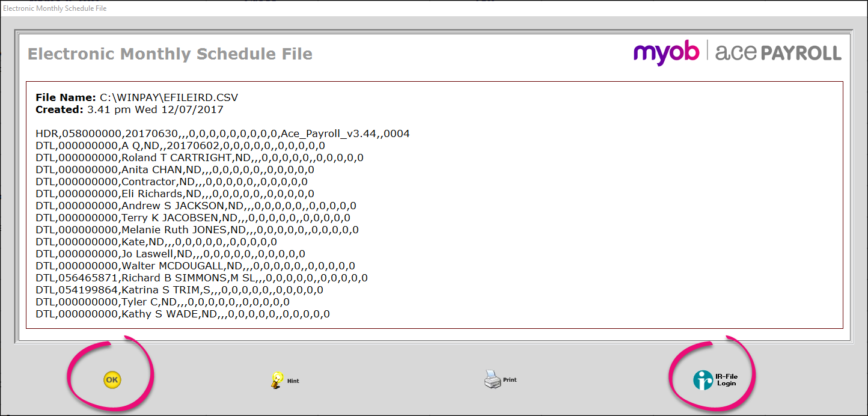Select the Katrina S TRIM line
The width and height of the screenshot is (868, 416).
(180, 290)
